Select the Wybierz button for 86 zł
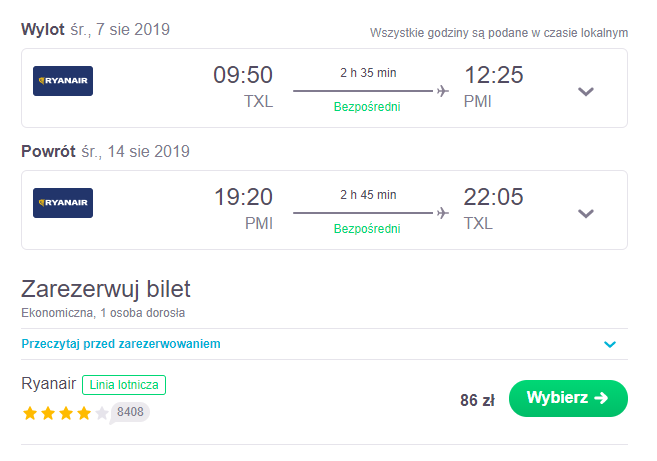Screen dimensions: 657x461 point(568,398)
